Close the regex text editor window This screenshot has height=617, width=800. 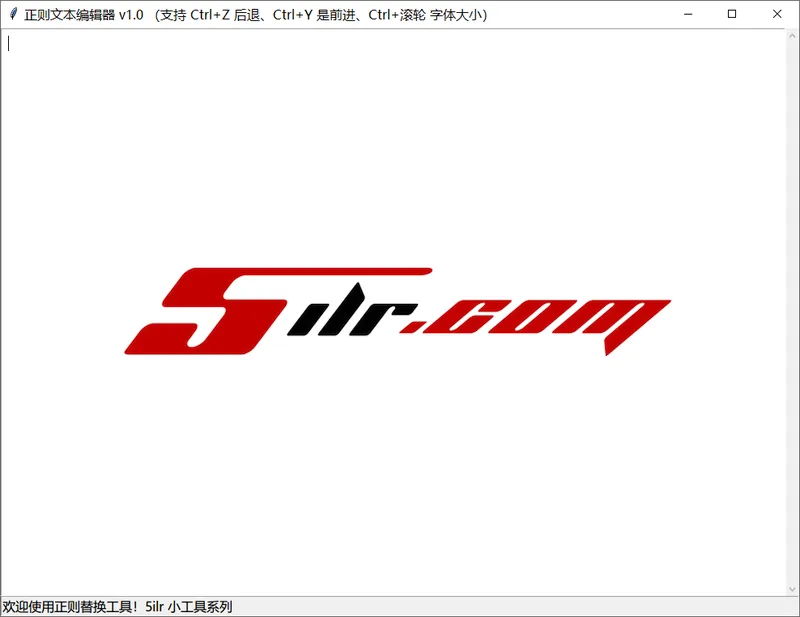tap(777, 14)
